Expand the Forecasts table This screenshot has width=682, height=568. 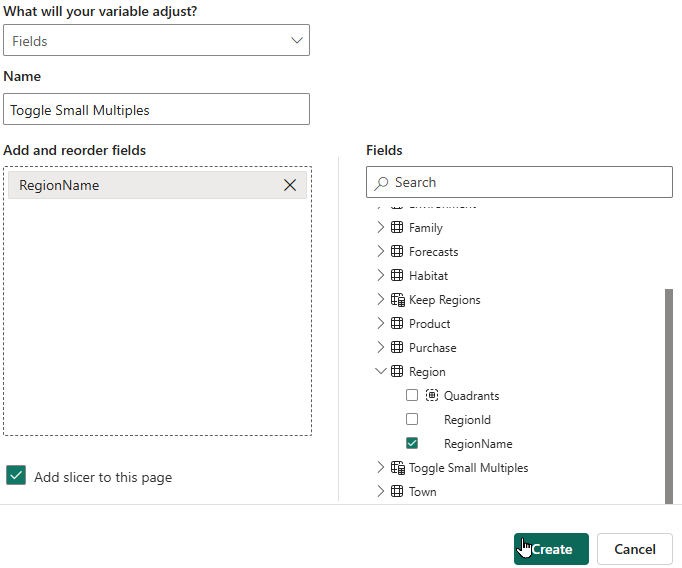[x=381, y=251]
